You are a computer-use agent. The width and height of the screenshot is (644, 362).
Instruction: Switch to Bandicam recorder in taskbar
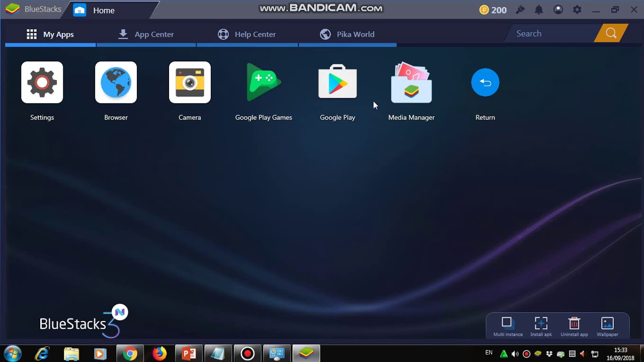248,354
